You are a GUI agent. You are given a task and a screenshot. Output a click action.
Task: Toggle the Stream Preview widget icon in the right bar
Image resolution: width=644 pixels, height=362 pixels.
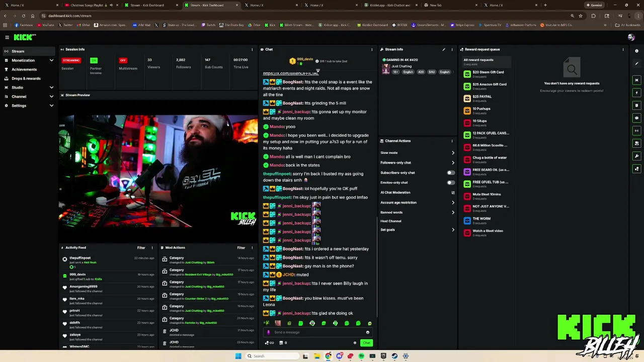(636, 80)
